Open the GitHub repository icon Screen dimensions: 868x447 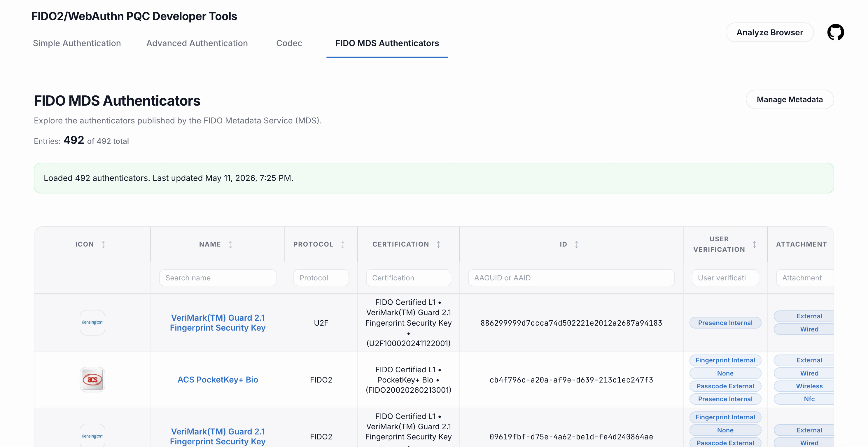click(835, 32)
